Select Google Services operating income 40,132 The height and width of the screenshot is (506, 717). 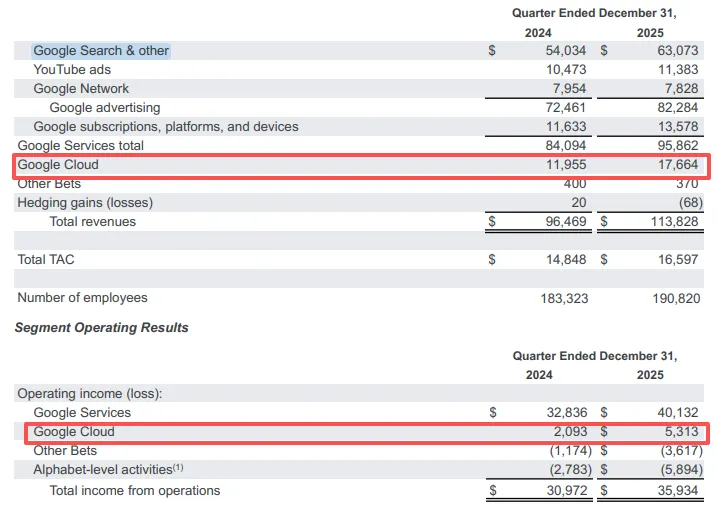pos(677,413)
